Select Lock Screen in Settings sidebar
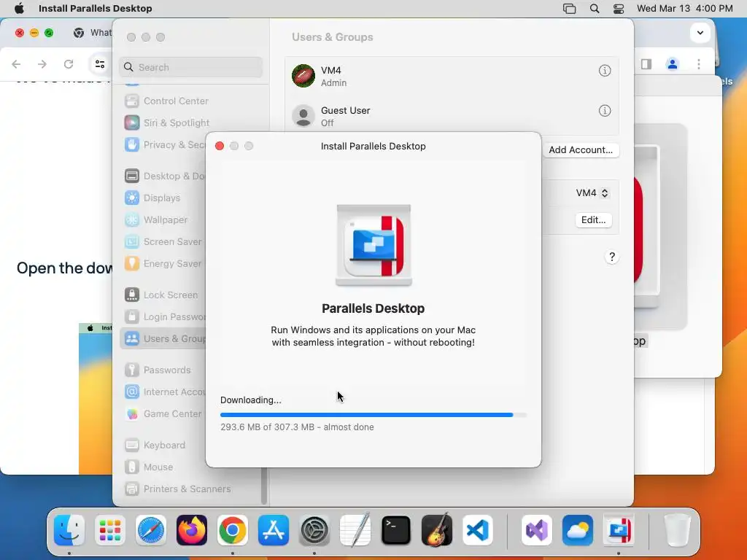 (163, 295)
